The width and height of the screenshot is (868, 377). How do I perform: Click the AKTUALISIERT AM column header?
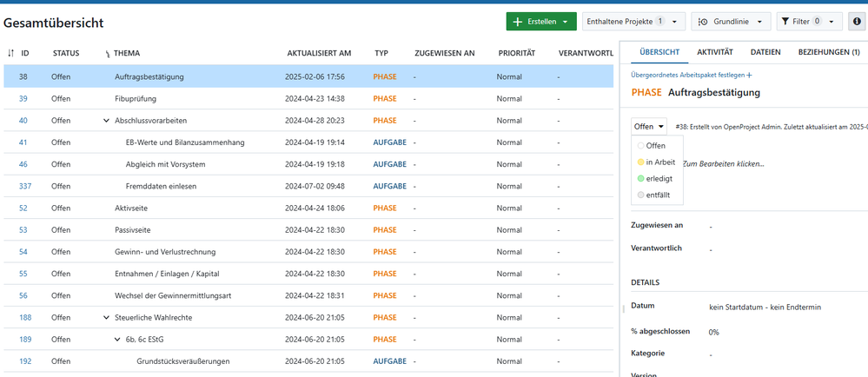319,54
